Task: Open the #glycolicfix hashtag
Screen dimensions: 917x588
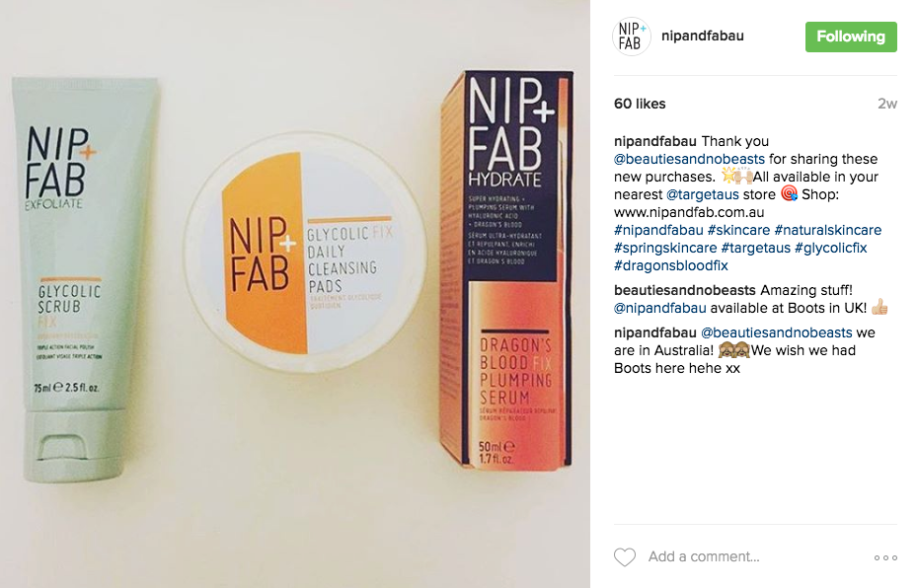Action: click(x=830, y=248)
